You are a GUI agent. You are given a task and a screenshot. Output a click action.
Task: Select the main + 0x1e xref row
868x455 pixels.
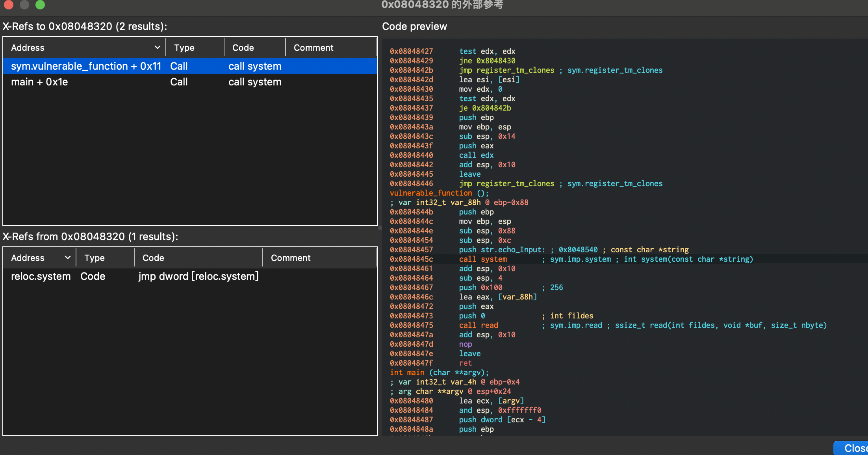(39, 82)
